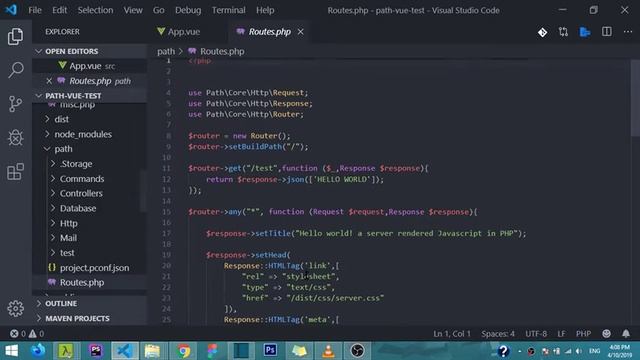Switch to the App.vue tab
Screen dimensions: 640x360
pos(183,31)
